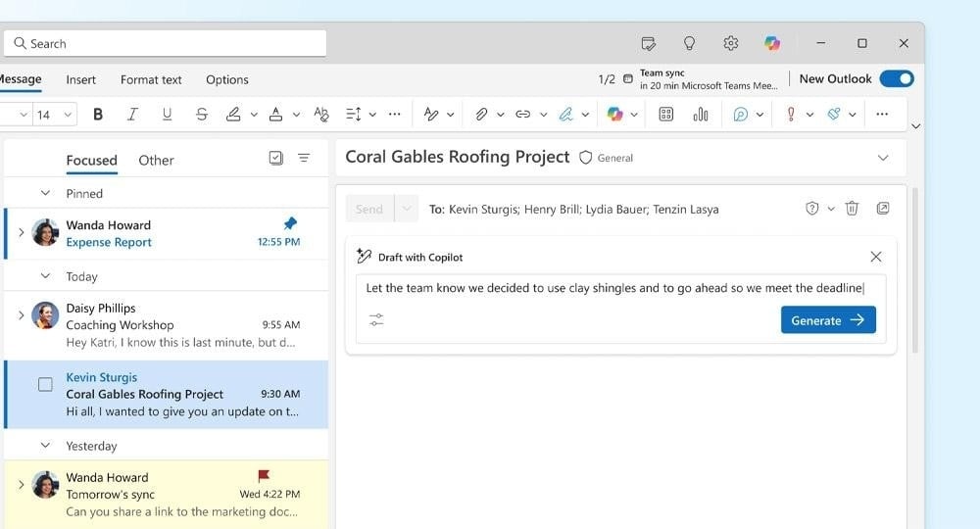Switch to the Focused inbox tab
980x529 pixels.
91,160
